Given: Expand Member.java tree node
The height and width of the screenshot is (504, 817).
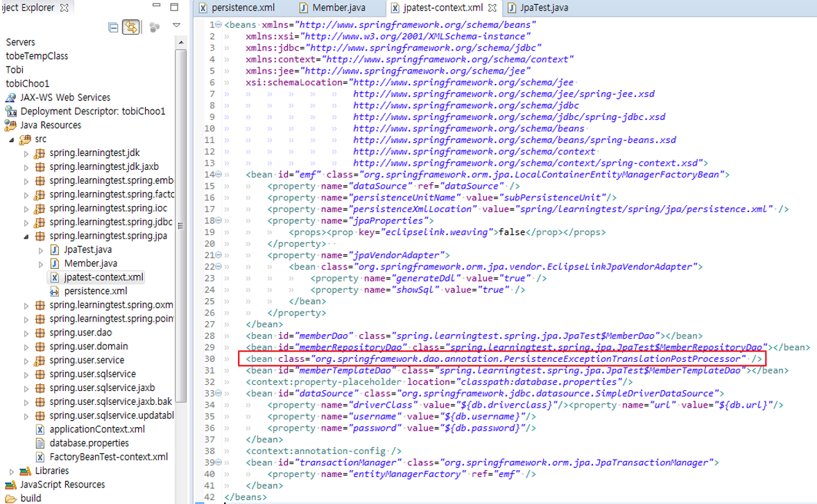Looking at the screenshot, I should [41, 264].
